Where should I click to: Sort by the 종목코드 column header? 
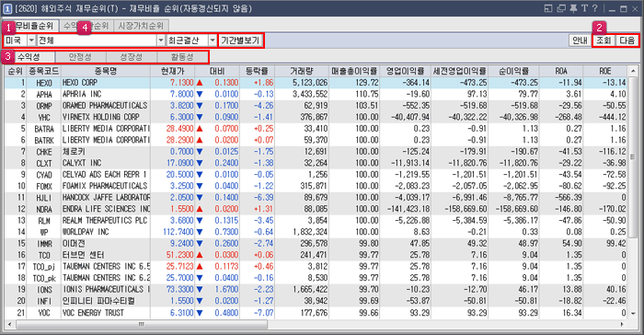[x=44, y=71]
